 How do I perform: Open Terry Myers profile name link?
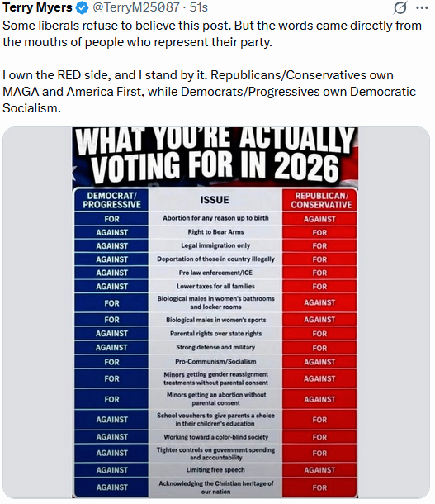pos(38,7)
